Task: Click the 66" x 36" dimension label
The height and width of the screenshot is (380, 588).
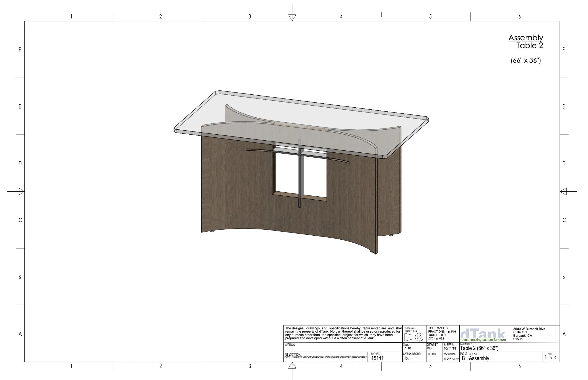Action: 526,60
